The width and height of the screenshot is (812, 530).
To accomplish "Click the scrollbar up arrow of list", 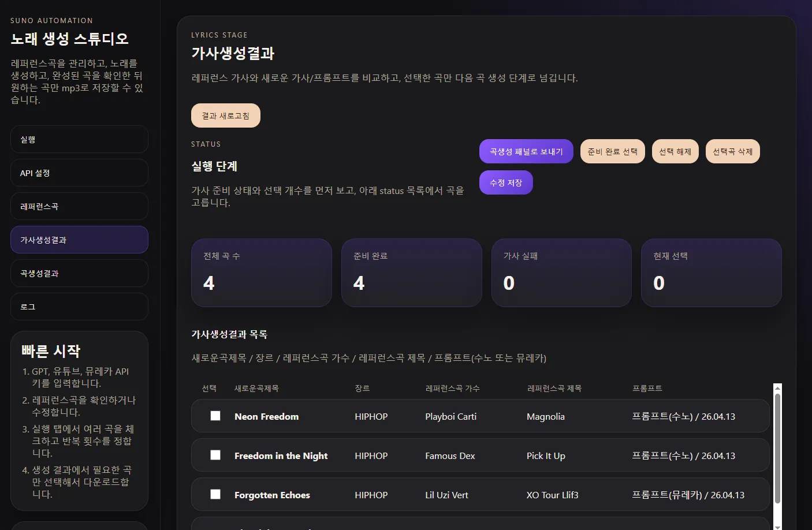I will (x=777, y=388).
